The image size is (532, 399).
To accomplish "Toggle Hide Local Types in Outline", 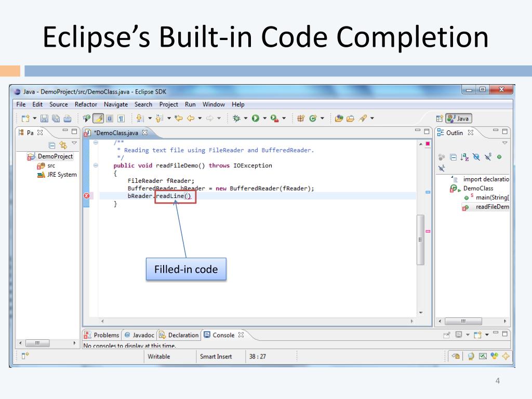I will (441, 168).
